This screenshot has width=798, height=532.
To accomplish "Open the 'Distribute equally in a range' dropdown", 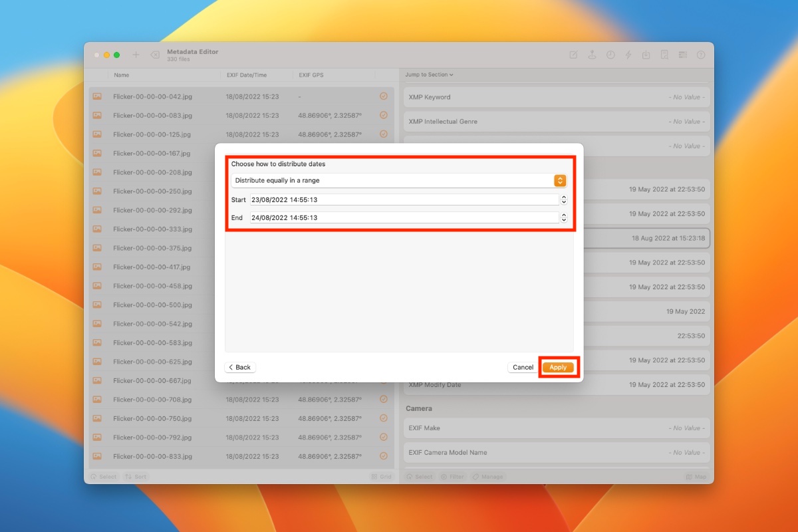I will click(x=398, y=180).
